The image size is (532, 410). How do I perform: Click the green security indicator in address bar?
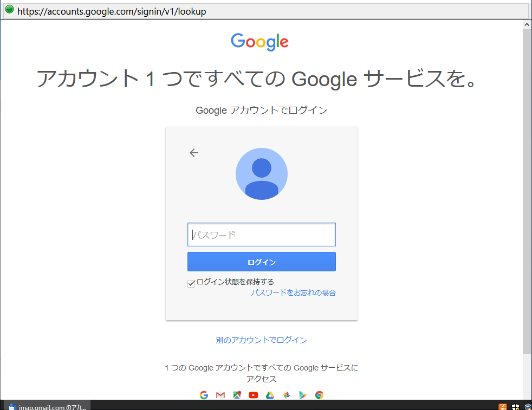pyautogui.click(x=10, y=10)
